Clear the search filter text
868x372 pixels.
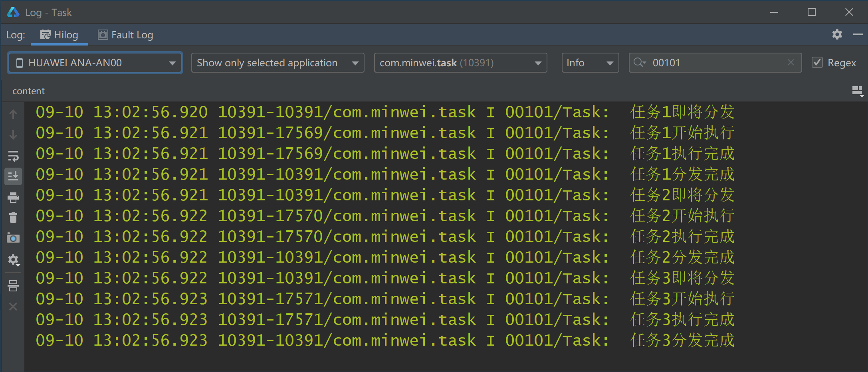[791, 62]
